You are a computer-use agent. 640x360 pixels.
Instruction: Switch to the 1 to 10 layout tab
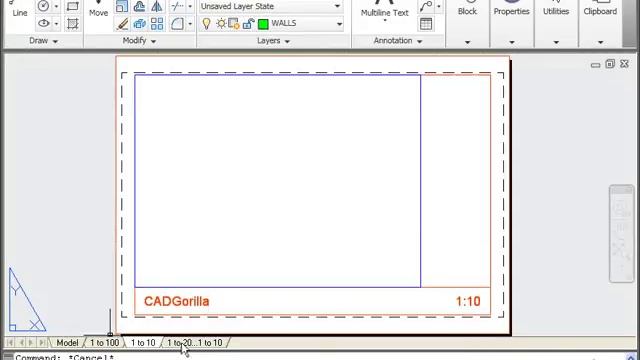point(143,343)
